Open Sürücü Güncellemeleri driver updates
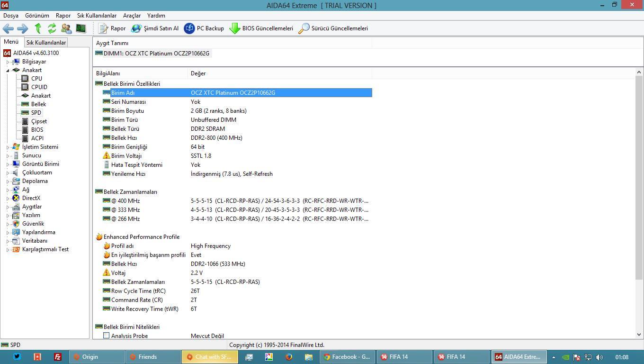Image resolution: width=644 pixels, height=364 pixels. [333, 28]
